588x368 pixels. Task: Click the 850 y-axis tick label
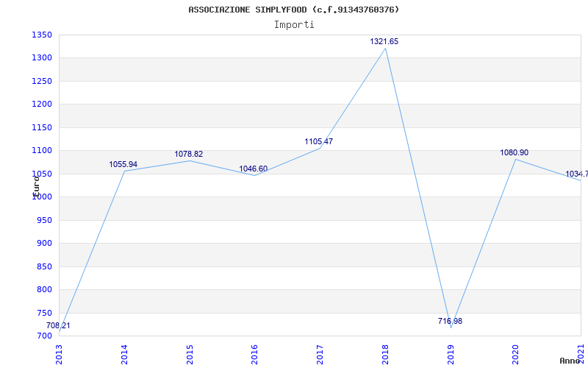click(44, 266)
